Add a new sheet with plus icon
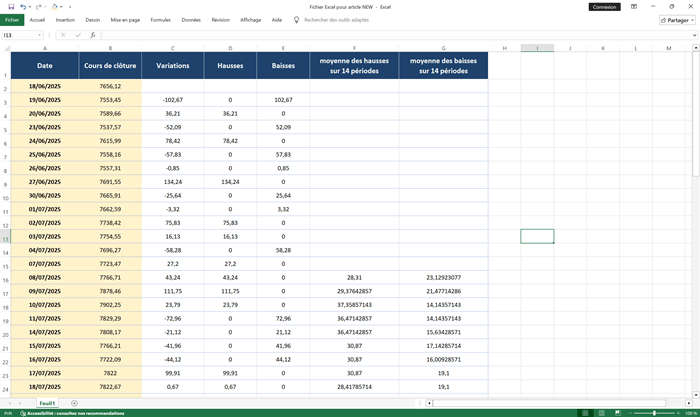 74,403
